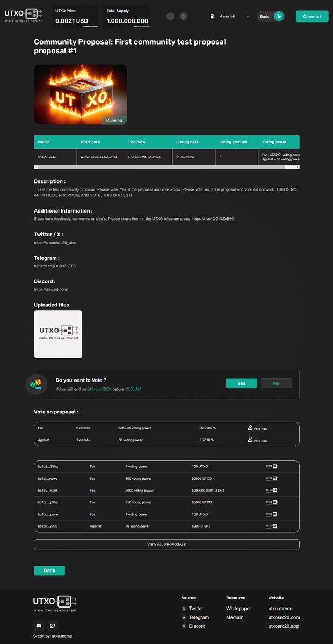Screen dimensions: 333x644
Task: Go to the previous page arrow in header
Action: [x=171, y=16]
